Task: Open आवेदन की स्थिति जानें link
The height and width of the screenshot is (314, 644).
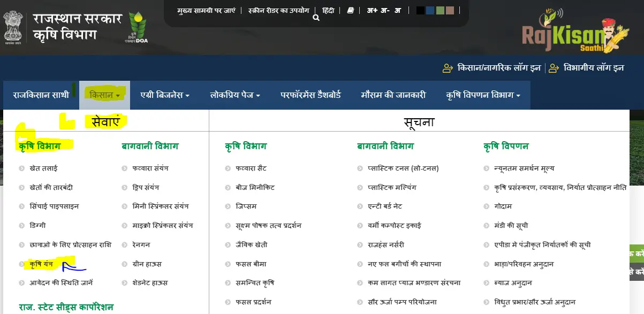Action: [62, 283]
